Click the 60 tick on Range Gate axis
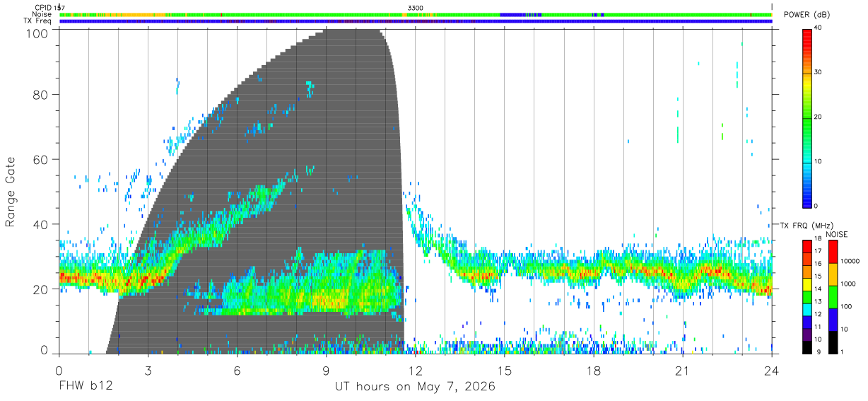The height and width of the screenshot is (401, 868). (x=42, y=159)
